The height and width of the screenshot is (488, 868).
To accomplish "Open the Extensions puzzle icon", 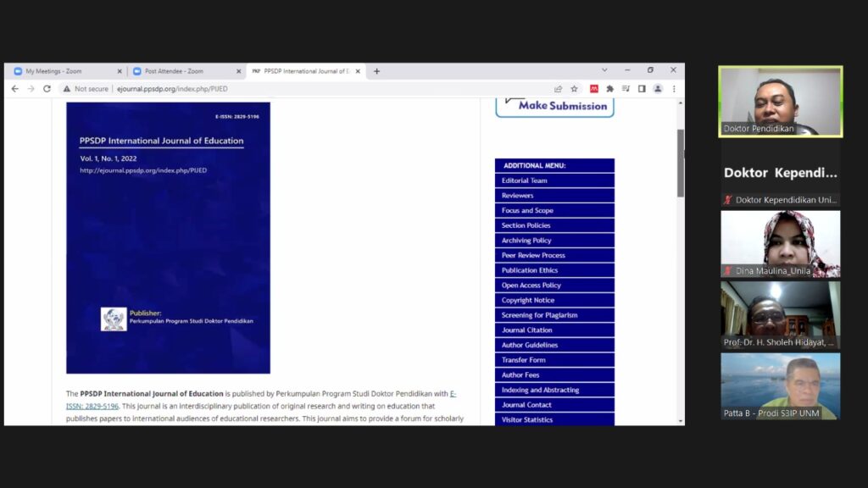I will pos(609,89).
